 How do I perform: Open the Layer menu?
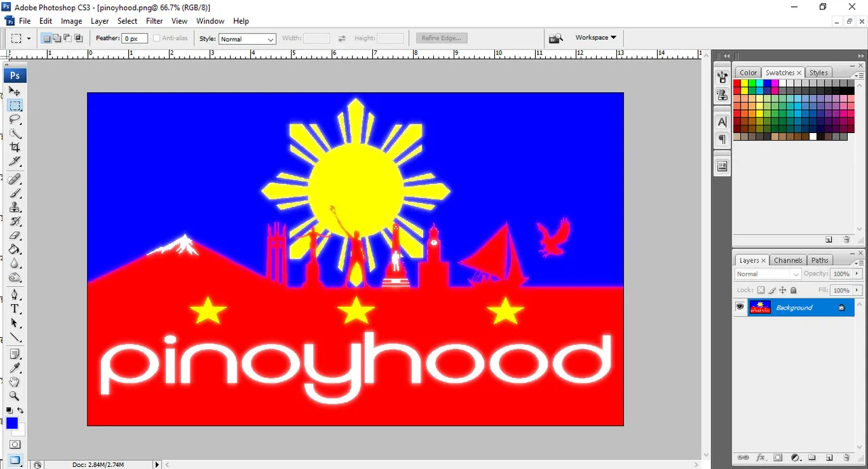pos(100,21)
